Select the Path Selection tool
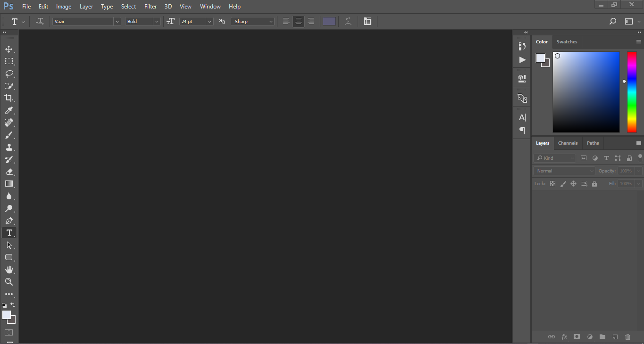This screenshot has height=344, width=644. [x=8, y=245]
